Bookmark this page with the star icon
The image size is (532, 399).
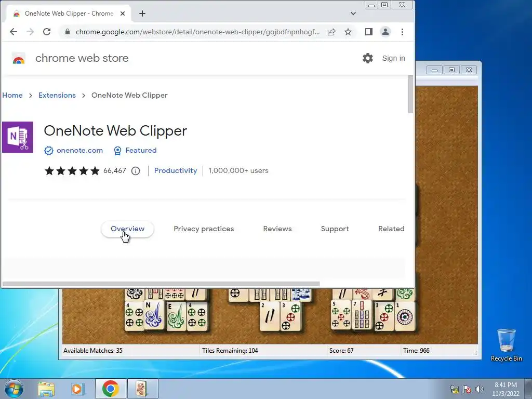pyautogui.click(x=348, y=32)
